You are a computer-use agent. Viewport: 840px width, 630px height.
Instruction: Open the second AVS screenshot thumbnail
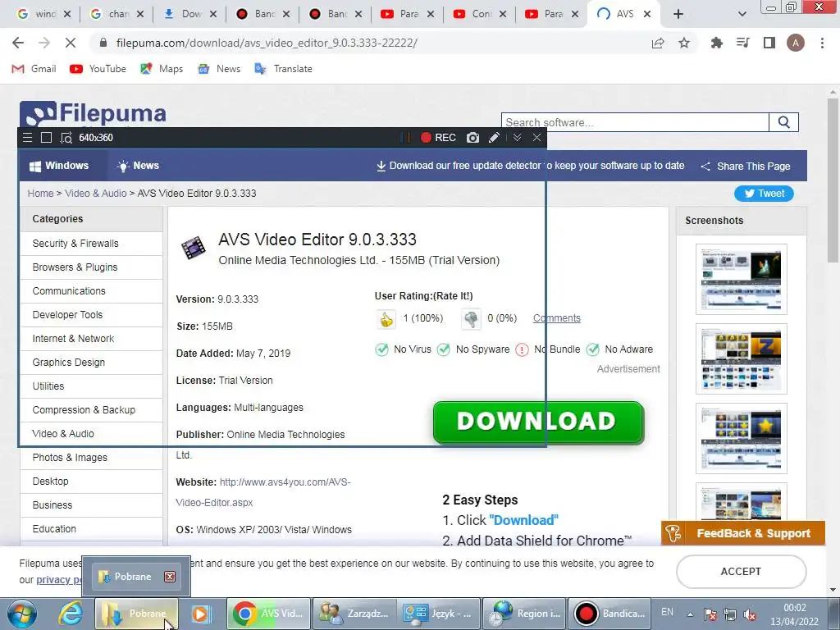[x=742, y=359]
